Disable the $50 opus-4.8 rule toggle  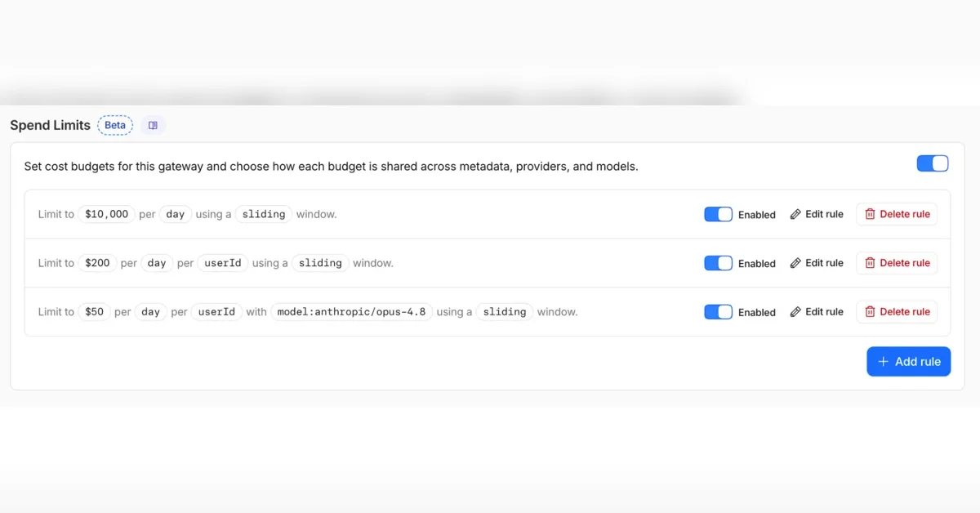click(x=719, y=312)
